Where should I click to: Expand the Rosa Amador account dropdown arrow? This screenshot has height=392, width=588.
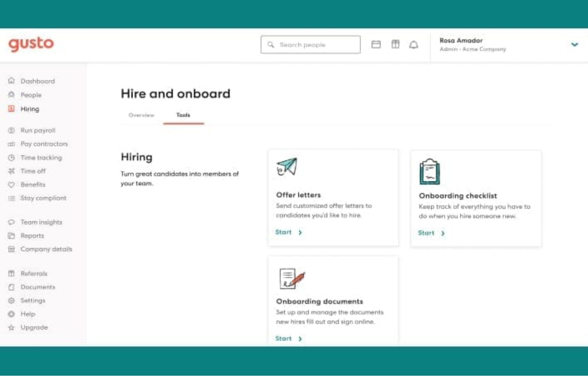(x=574, y=44)
